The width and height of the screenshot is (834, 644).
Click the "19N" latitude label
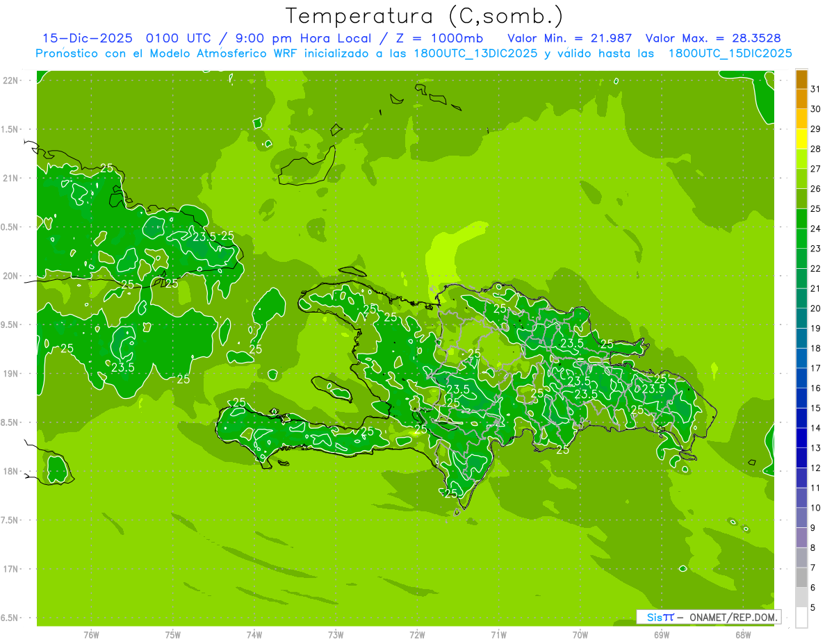tap(10, 373)
